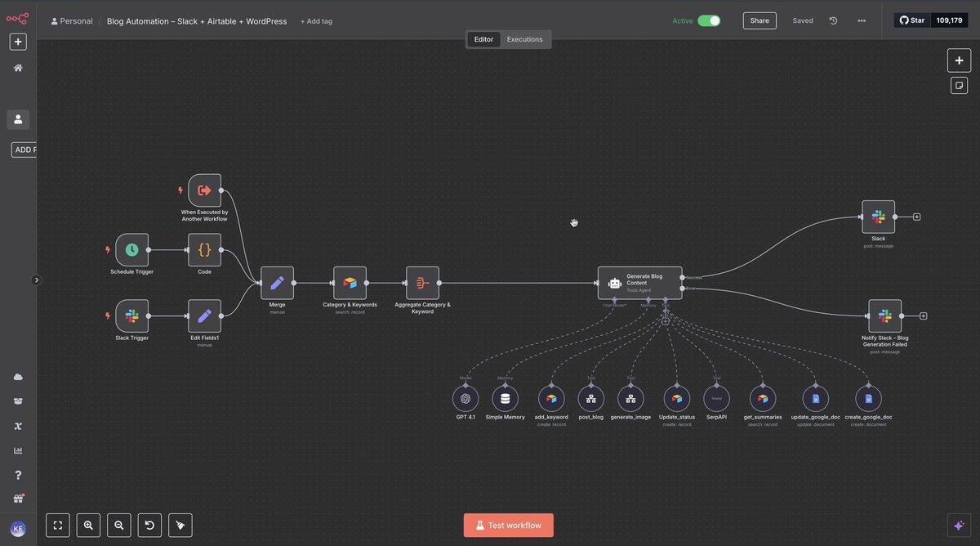
Task: Open the templates box icon
Action: [x=18, y=401]
